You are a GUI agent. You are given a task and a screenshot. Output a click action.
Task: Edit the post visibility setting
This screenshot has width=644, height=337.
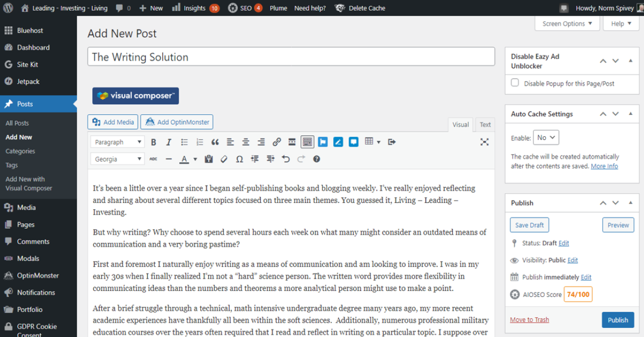coord(572,260)
